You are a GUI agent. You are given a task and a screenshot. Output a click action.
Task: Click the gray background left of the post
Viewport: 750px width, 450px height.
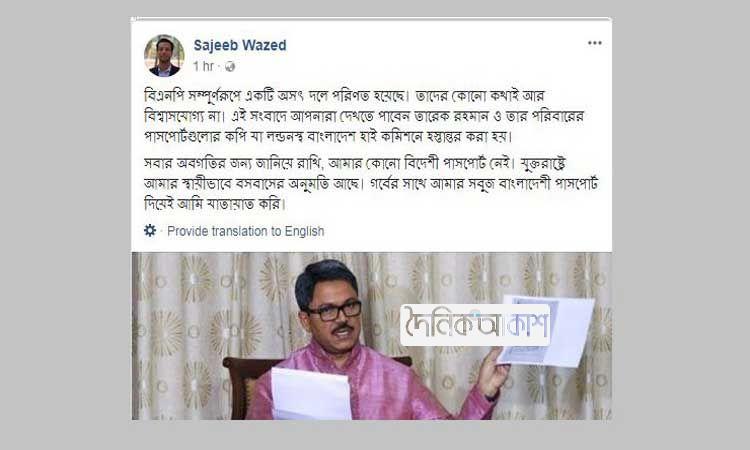[65, 225]
